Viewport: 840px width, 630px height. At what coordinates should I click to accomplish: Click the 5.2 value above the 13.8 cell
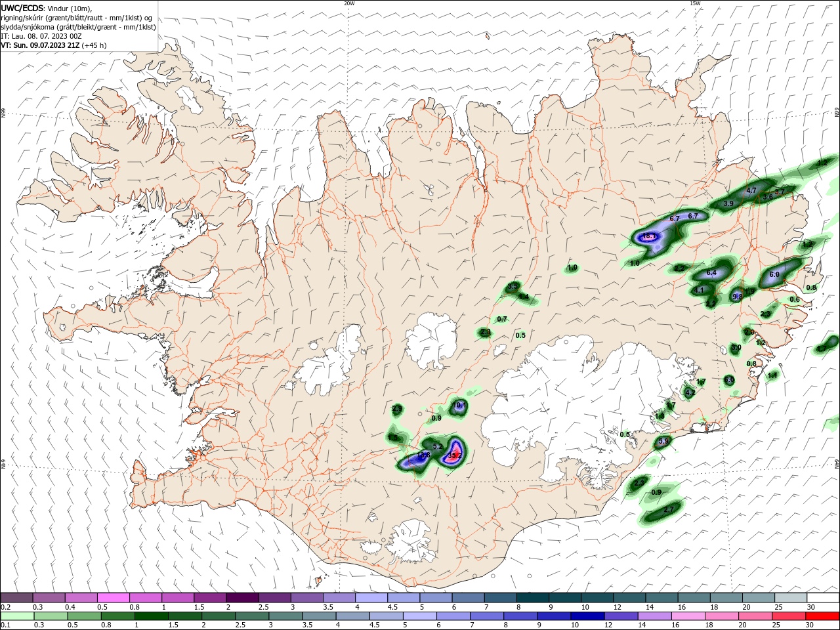pos(438,446)
